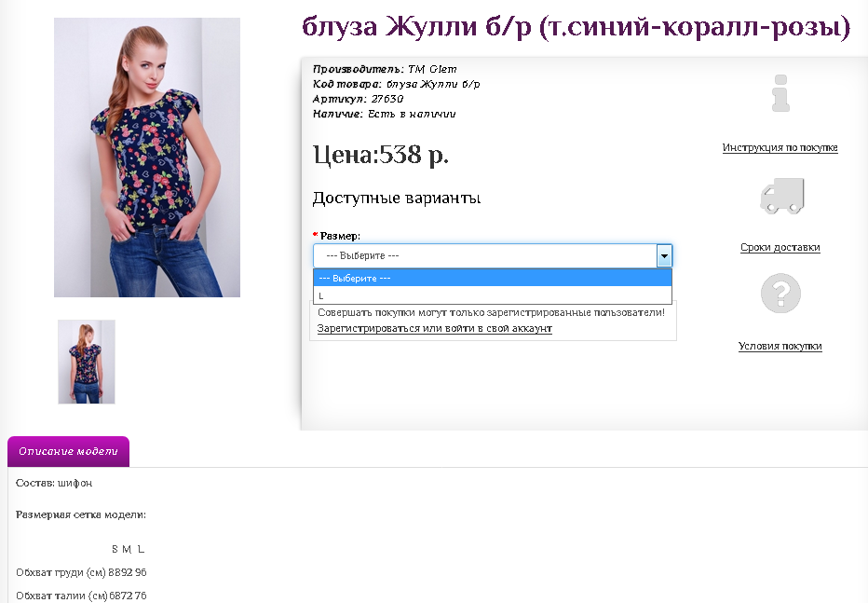Click the question mark icon
Image resolution: width=868 pixels, height=603 pixels.
point(780,294)
